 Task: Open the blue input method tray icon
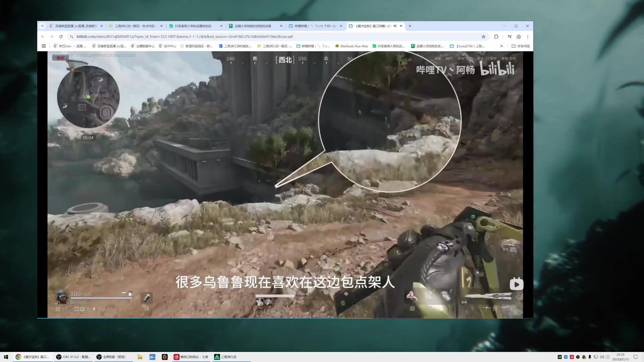[566, 357]
